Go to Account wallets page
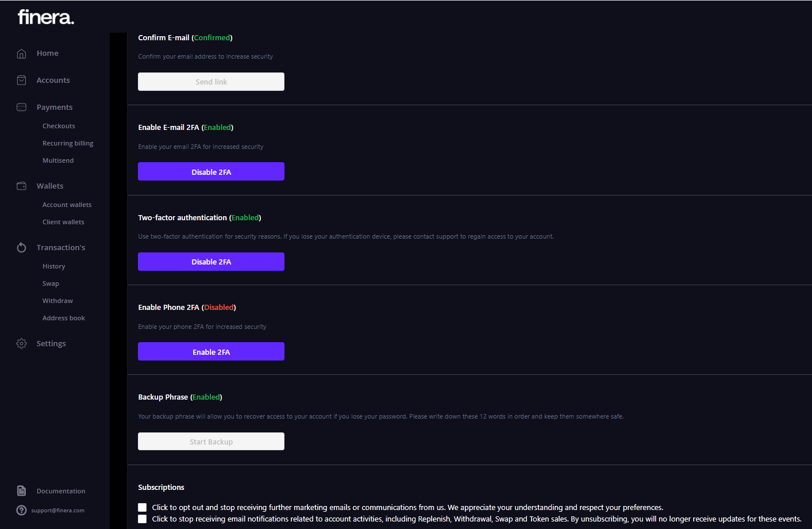The height and width of the screenshot is (529, 812). [x=67, y=205]
